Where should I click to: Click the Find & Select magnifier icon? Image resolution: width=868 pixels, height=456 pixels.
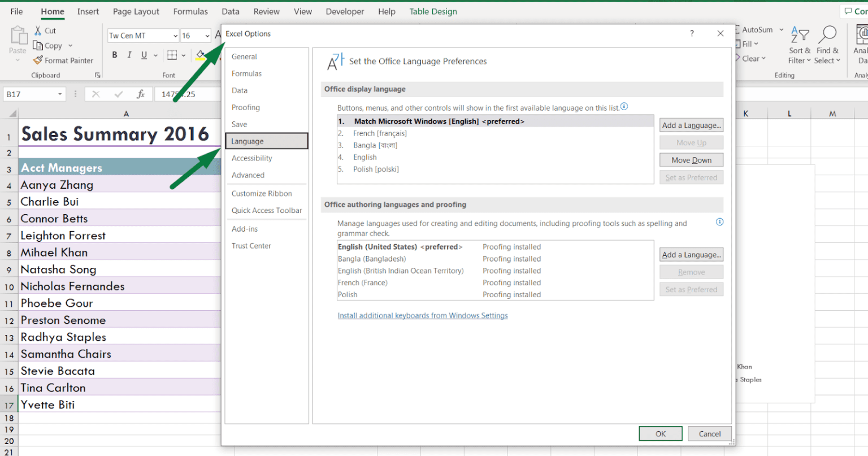tap(827, 34)
